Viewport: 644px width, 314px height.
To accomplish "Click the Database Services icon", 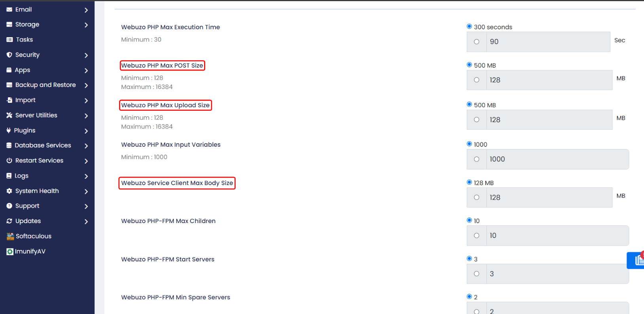I will tap(9, 146).
